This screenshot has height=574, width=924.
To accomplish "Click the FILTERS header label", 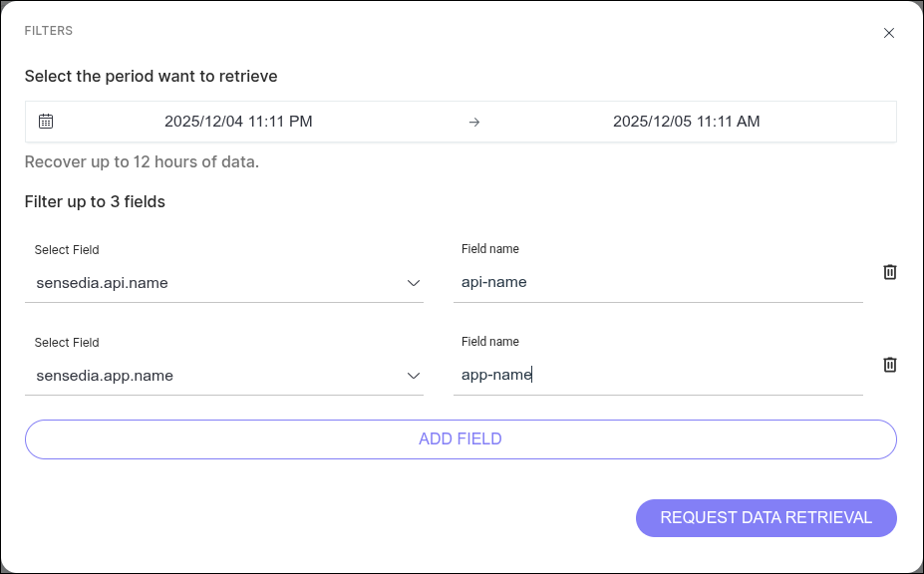I will click(x=48, y=30).
